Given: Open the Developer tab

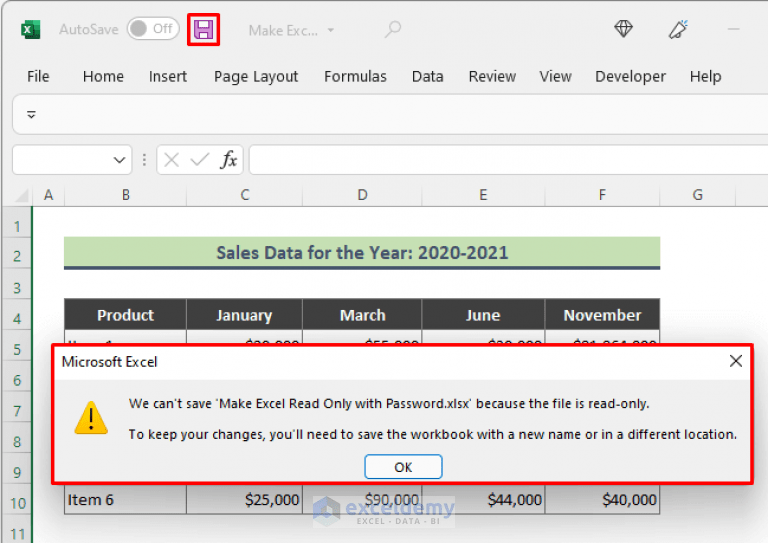Looking at the screenshot, I should tap(630, 76).
